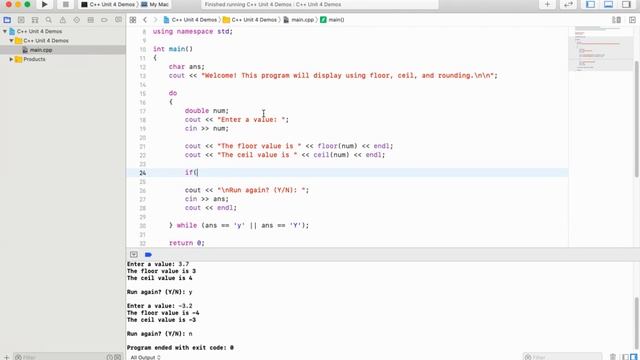This screenshot has width=640, height=360.
Task: Open the Test navigator diamond icon
Action: pyautogui.click(x=76, y=20)
